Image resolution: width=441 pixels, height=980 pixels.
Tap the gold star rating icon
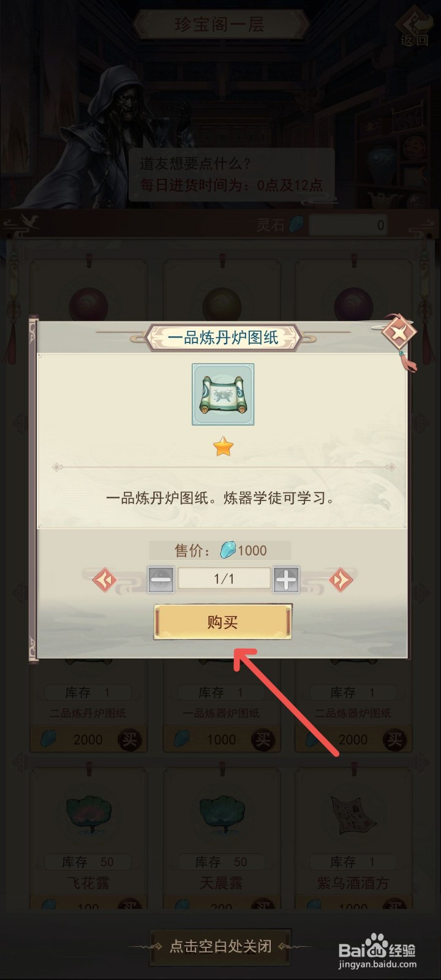[224, 447]
